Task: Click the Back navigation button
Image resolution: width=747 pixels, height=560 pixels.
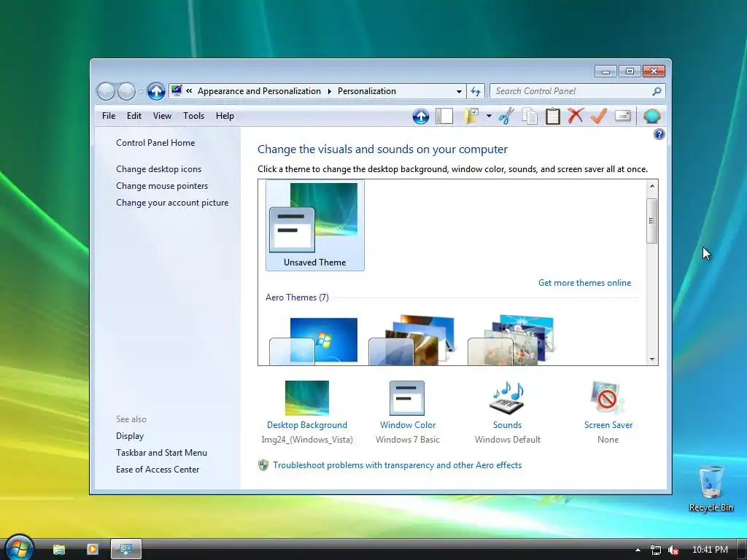Action: click(106, 91)
